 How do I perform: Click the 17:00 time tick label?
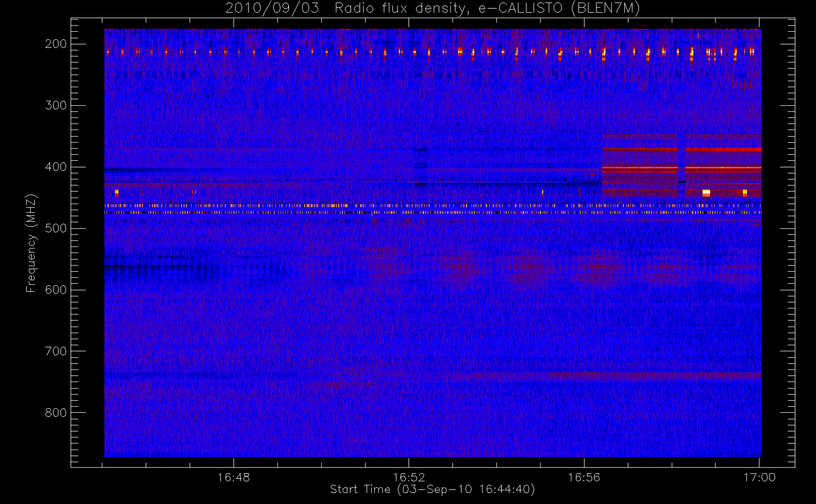point(760,477)
